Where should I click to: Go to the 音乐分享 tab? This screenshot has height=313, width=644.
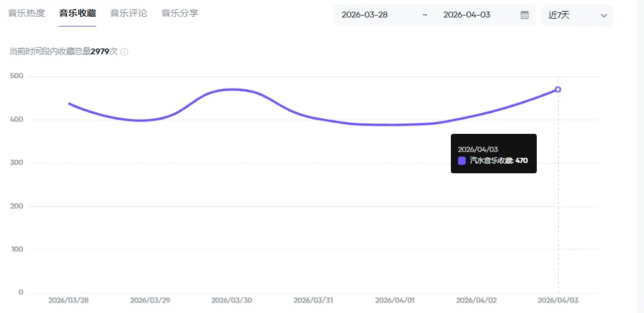pyautogui.click(x=180, y=13)
